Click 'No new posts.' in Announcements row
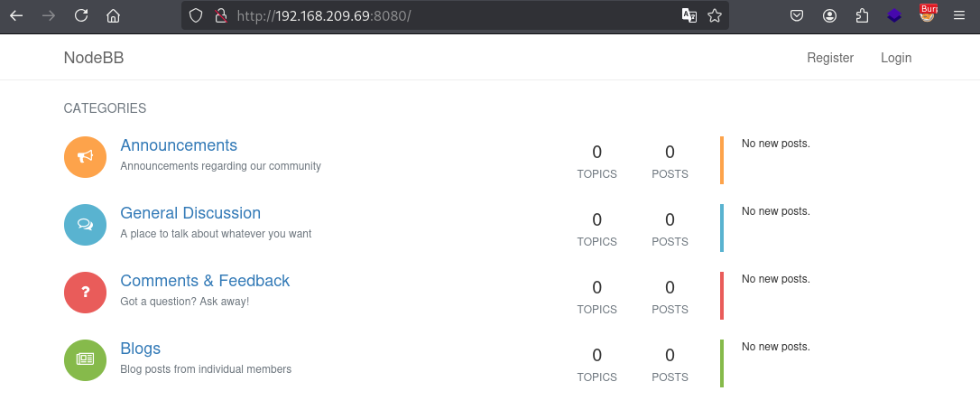Screen dimensions: 980x419 (x=776, y=144)
